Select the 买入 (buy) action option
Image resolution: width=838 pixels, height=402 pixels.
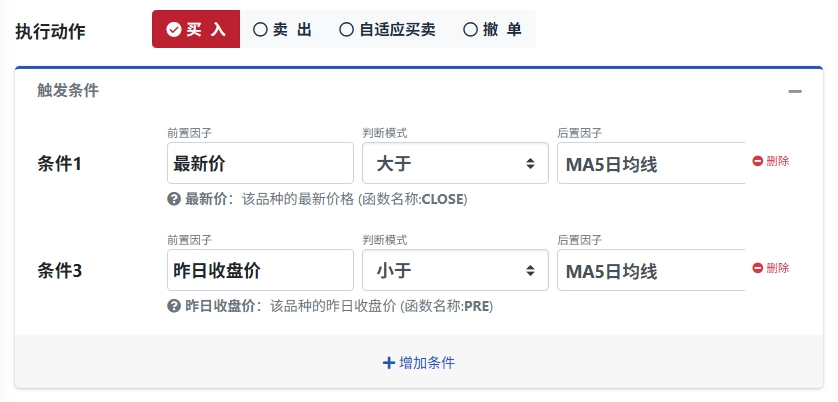196,30
